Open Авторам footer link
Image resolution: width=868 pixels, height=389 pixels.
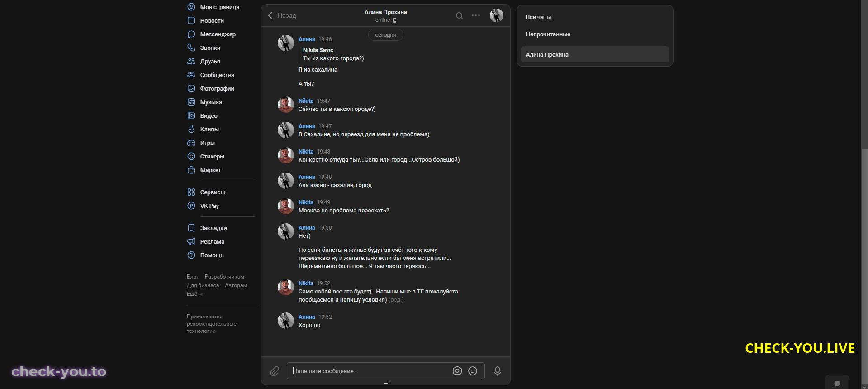(236, 285)
